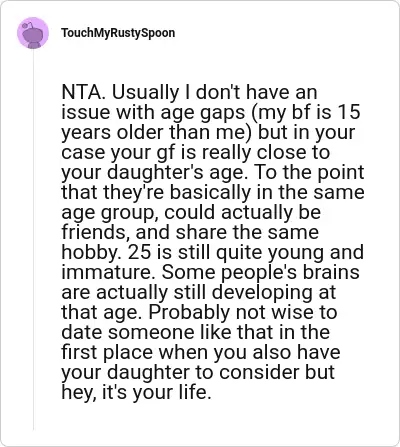
Task: Click the line "date someone like that in the"
Action: click(x=196, y=332)
